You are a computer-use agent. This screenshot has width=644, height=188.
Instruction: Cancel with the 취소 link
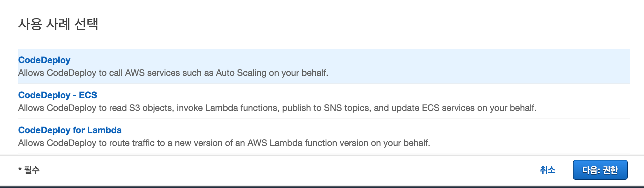(548, 170)
